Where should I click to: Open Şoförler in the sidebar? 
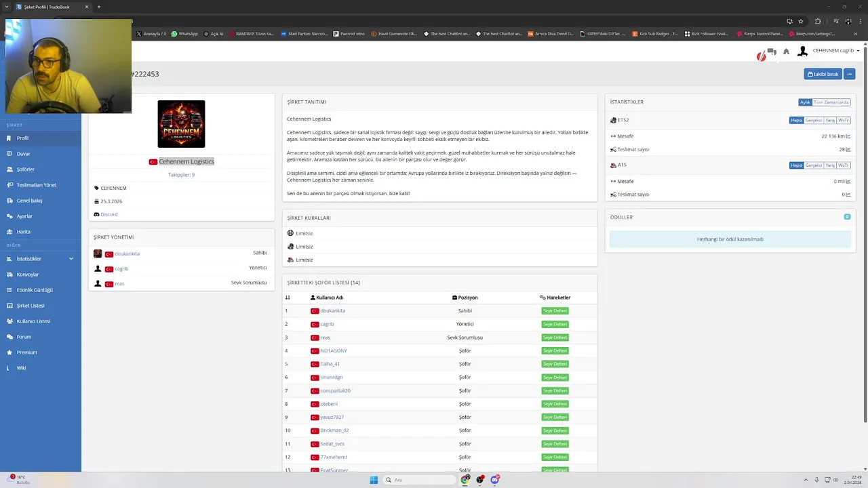41,169
